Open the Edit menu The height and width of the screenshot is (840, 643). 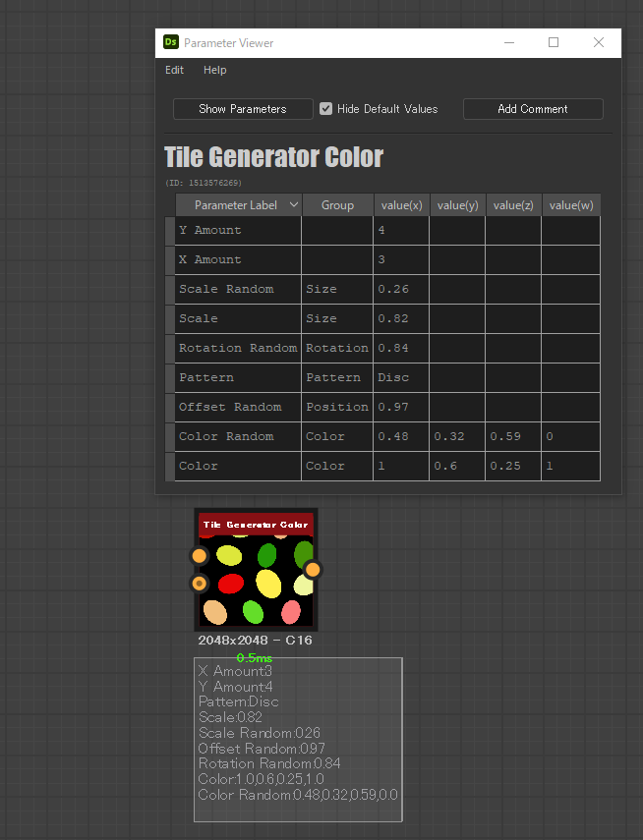coord(174,70)
